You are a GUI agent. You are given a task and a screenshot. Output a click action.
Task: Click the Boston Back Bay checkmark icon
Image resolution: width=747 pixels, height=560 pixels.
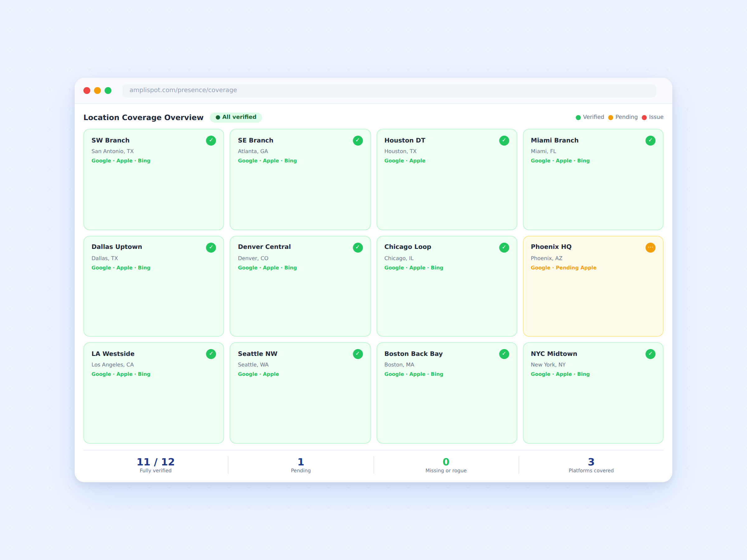(x=504, y=354)
